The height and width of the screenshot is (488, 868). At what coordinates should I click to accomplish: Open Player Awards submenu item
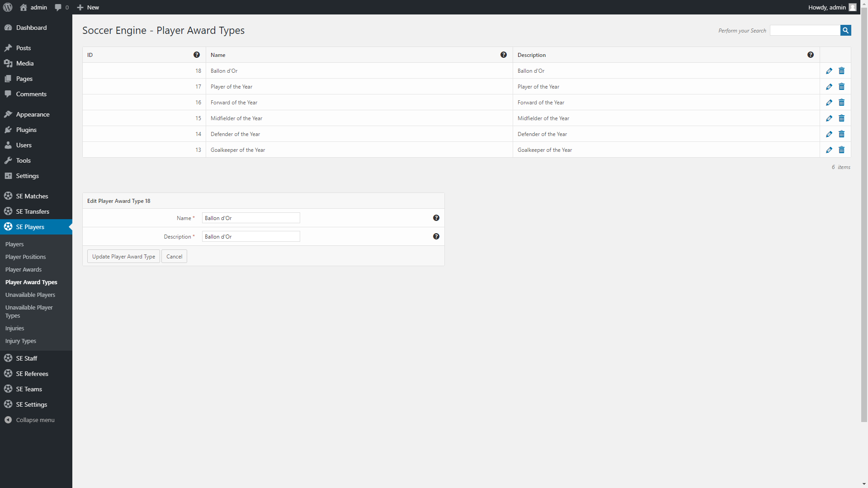(x=24, y=269)
